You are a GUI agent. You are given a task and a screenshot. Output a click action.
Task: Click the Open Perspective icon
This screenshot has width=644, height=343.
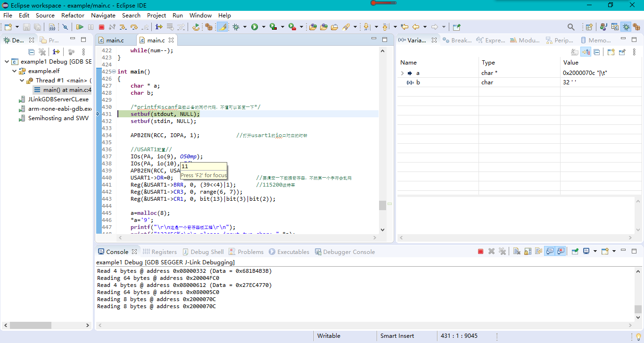(x=589, y=27)
